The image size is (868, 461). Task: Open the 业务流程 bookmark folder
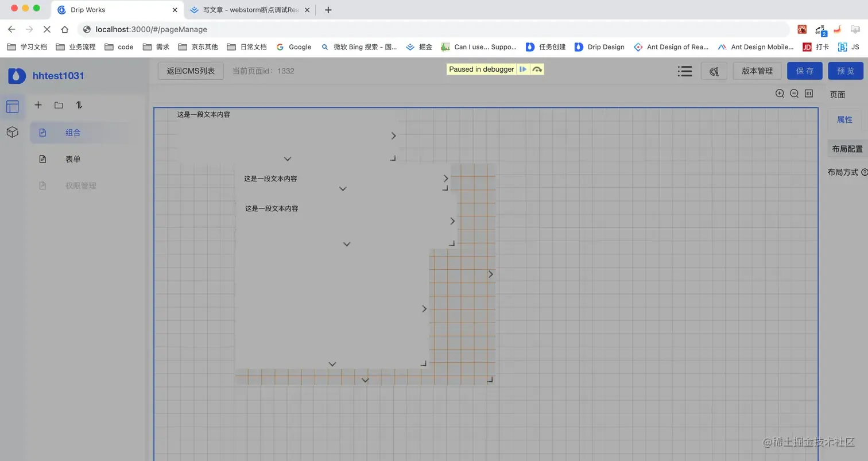tap(76, 47)
